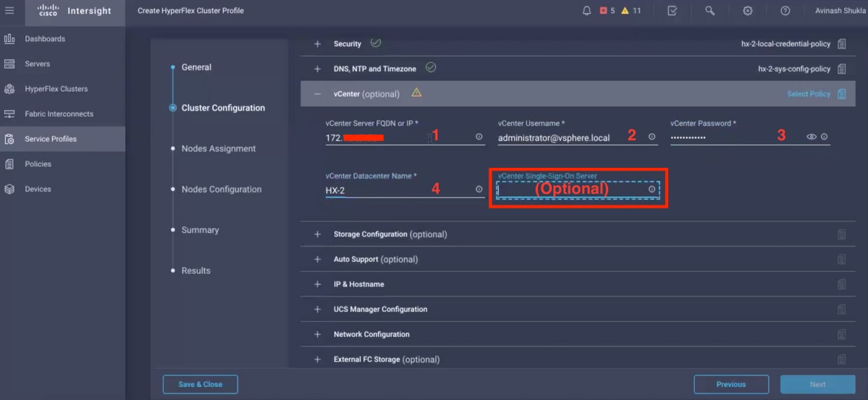Image resolution: width=868 pixels, height=400 pixels.
Task: Click policy icon in Auto Support row
Action: coord(841,259)
